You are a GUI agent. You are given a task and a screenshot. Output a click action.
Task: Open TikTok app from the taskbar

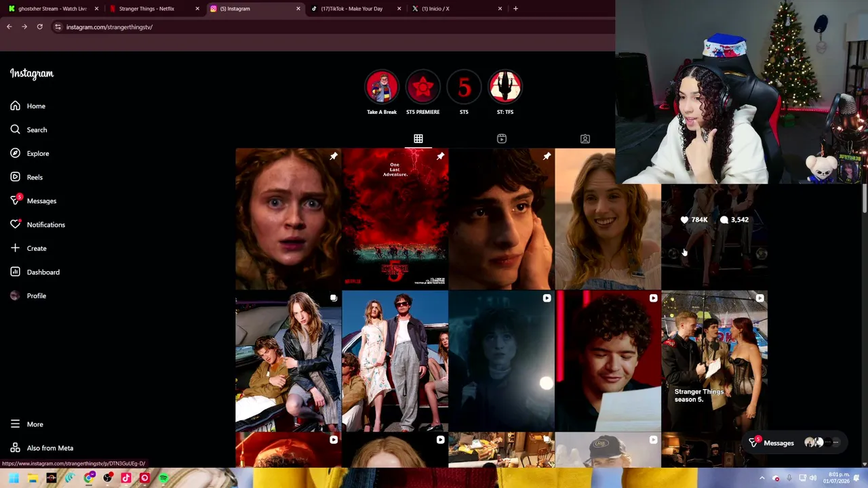(x=126, y=479)
